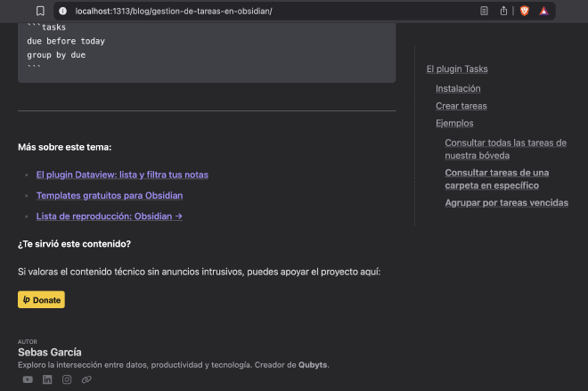The height and width of the screenshot is (391, 588).
Task: Click the share icon in address bar
Action: pos(503,11)
